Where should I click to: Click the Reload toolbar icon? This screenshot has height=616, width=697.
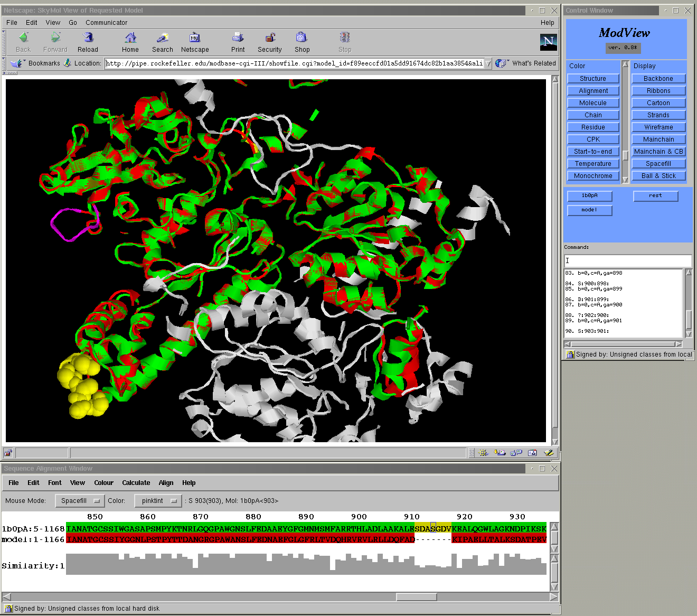(x=88, y=38)
